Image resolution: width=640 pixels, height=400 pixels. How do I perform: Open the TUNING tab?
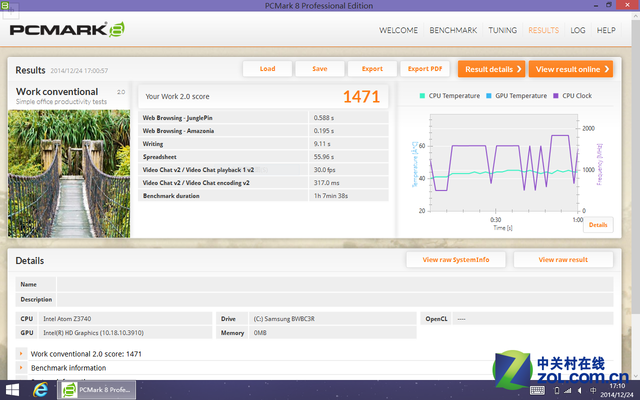502,30
